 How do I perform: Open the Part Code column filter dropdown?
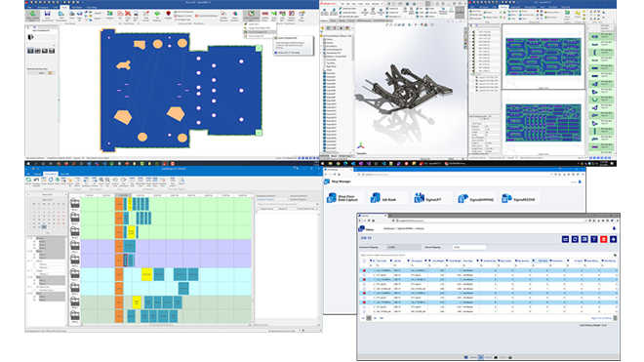pyautogui.click(x=391, y=261)
